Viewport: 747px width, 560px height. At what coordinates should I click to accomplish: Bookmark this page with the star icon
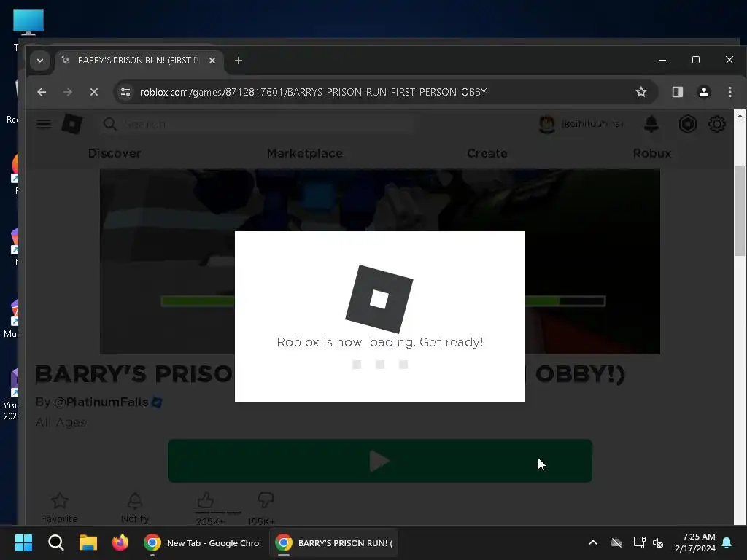point(640,92)
